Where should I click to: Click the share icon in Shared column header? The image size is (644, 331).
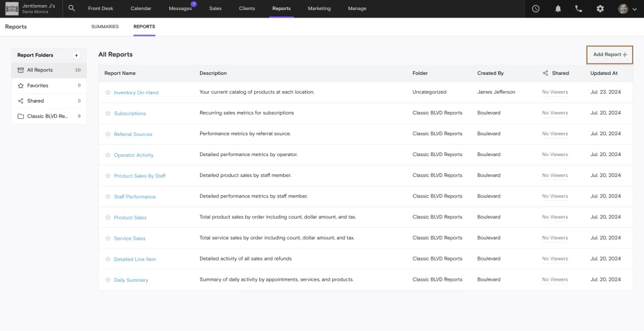tap(545, 73)
